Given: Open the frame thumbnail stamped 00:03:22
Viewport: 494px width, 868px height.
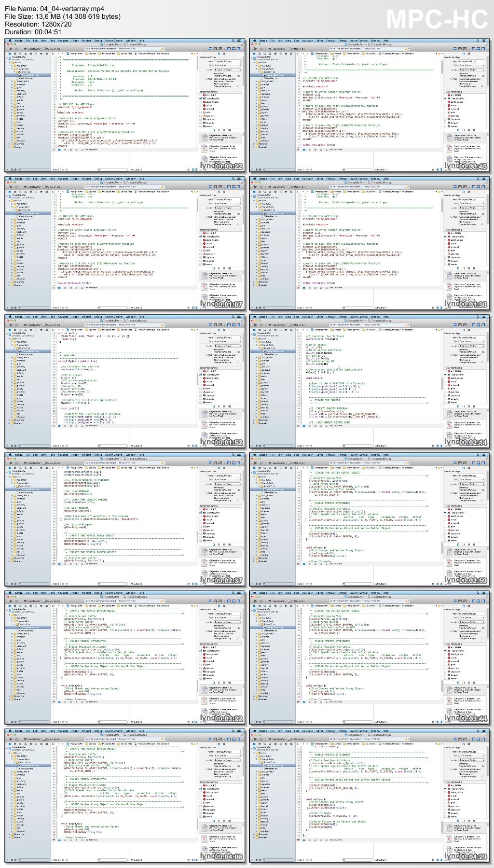Looking at the screenshot, I should pyautogui.click(x=124, y=658).
